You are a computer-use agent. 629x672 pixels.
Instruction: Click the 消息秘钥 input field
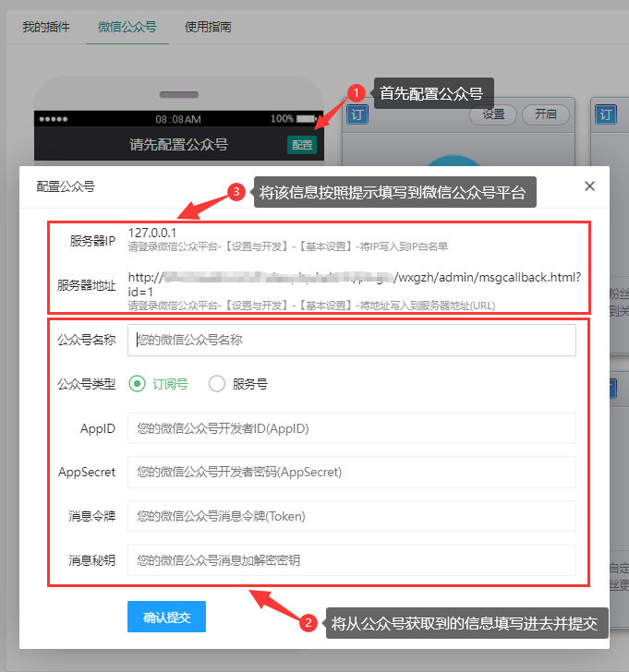[x=352, y=560]
